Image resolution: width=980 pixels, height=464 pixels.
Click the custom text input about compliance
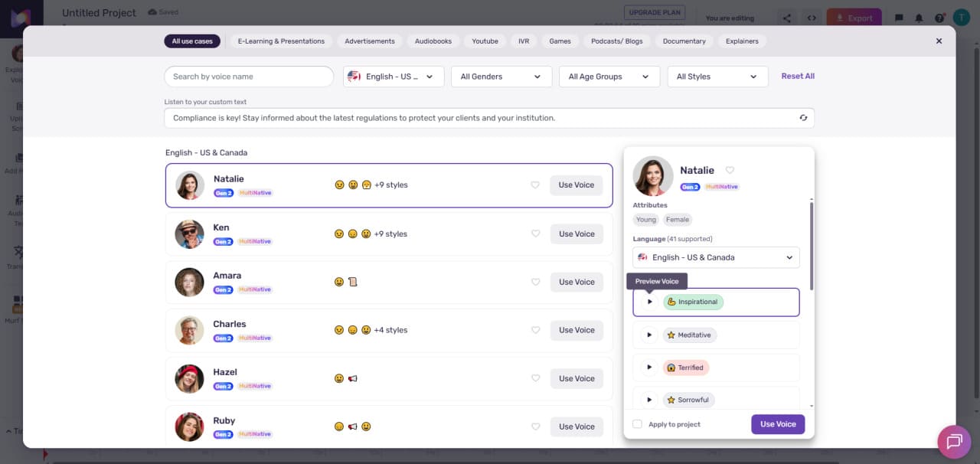point(489,118)
